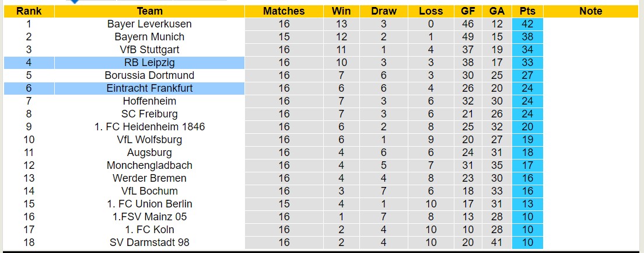Screen dimensions: 644x253
Task: Select 1. FC Union Berlin row name
Action: (149, 204)
